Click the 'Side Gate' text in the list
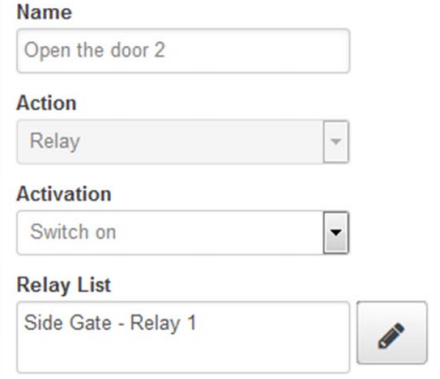The height and width of the screenshot is (379, 440). click(68, 323)
